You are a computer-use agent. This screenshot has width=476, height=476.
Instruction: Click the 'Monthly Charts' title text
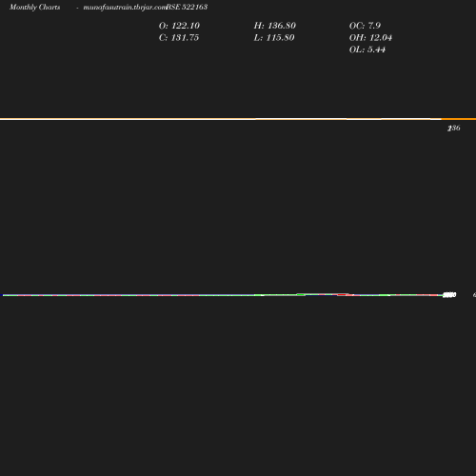pyautogui.click(x=35, y=8)
